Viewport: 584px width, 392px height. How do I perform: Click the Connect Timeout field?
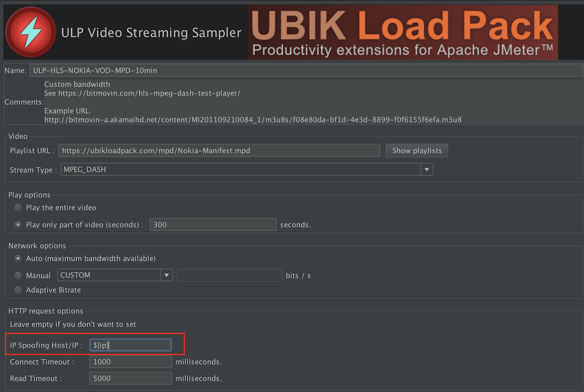pos(131,362)
